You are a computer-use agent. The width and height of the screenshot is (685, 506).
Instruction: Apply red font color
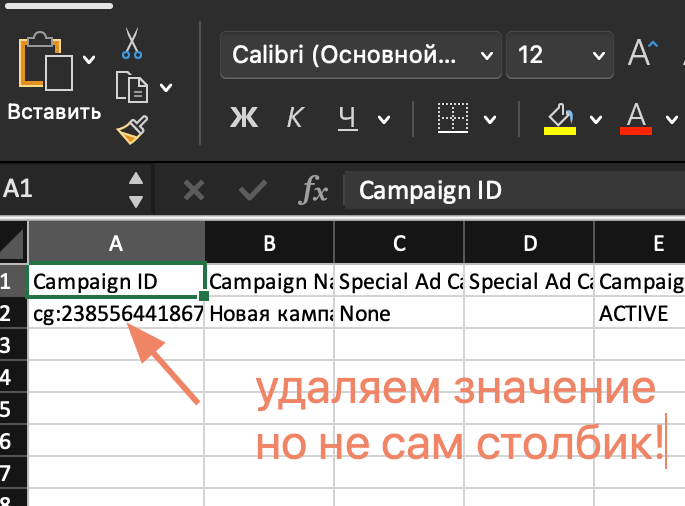tap(636, 118)
